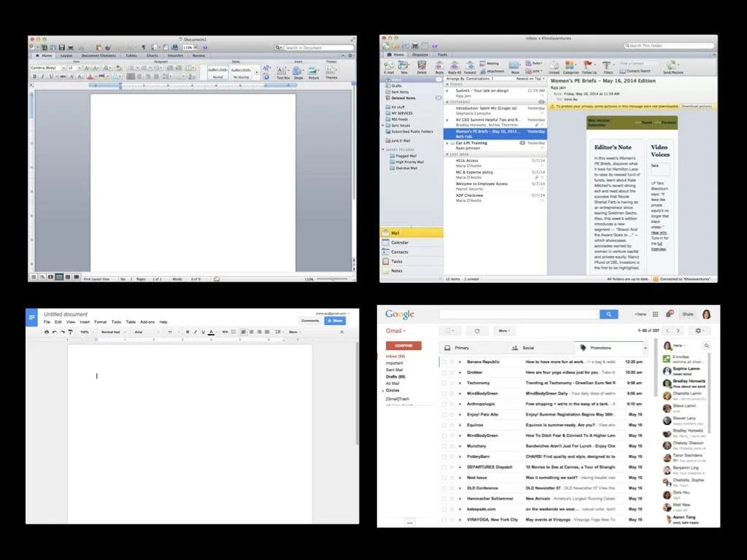The width and height of the screenshot is (747, 560).
Task: Star the PotteryBarn email
Action: click(x=452, y=456)
